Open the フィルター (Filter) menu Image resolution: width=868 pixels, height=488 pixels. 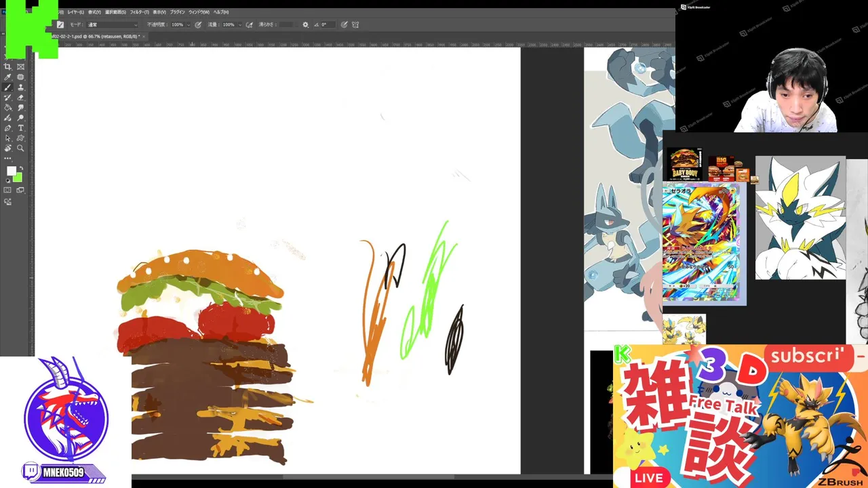(139, 12)
